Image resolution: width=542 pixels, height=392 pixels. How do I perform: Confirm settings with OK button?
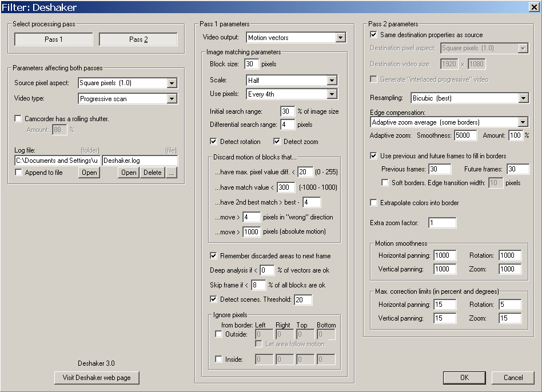465,378
